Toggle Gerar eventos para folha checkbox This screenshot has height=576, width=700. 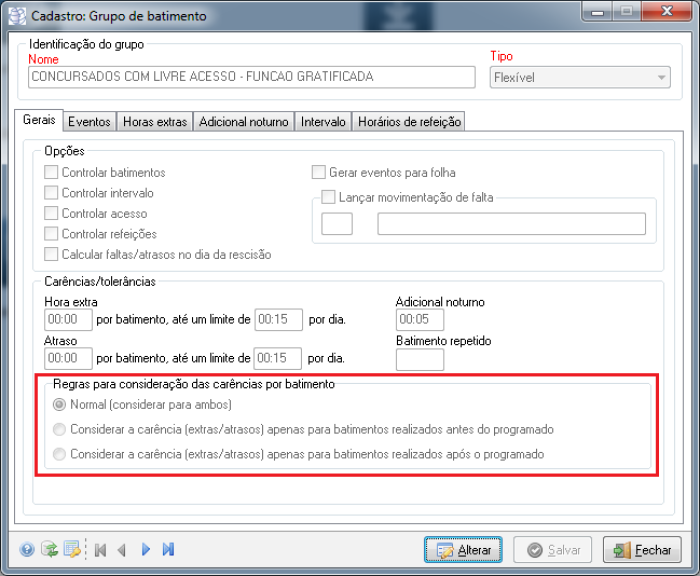(x=320, y=173)
